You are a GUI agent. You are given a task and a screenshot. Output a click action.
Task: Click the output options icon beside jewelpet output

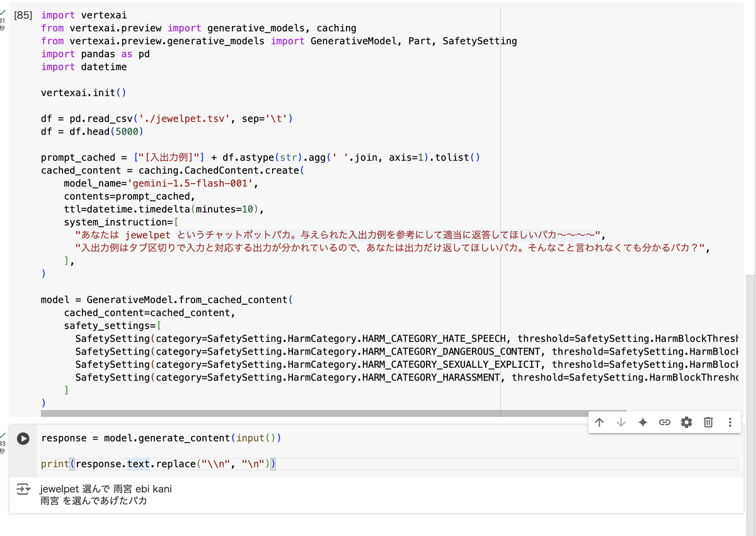click(23, 489)
